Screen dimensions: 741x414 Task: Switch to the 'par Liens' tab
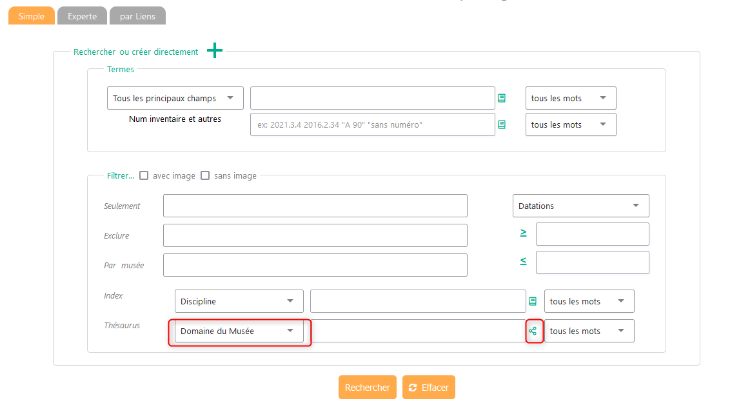pyautogui.click(x=138, y=17)
